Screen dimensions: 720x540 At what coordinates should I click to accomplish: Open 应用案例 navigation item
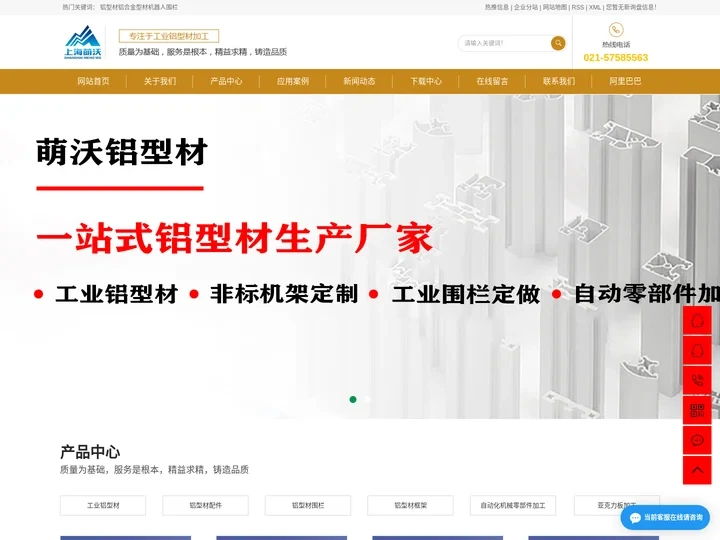tap(293, 81)
